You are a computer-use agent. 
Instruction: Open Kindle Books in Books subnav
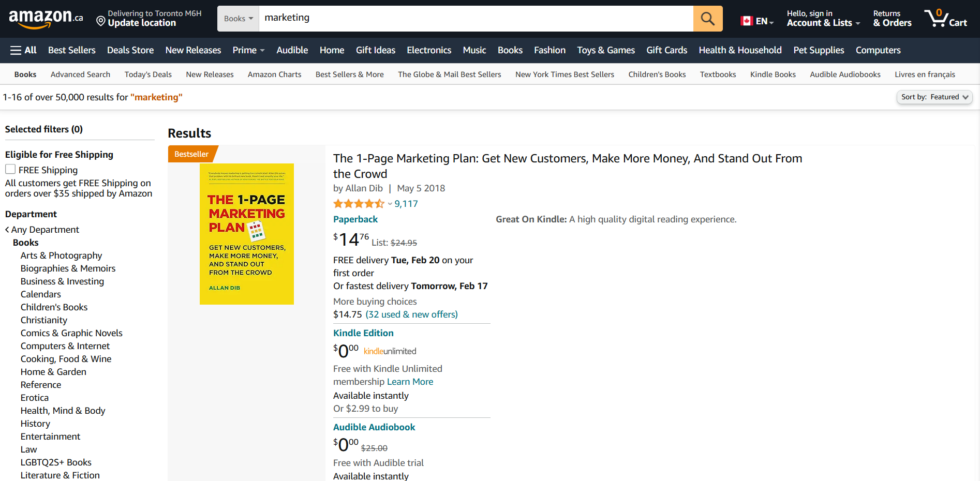[x=773, y=74]
